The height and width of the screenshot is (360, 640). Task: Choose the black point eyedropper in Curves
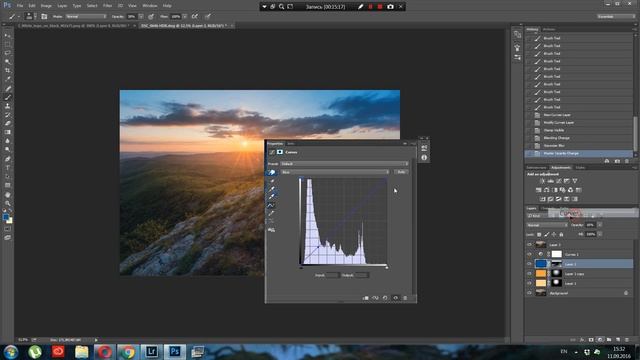[271, 181]
